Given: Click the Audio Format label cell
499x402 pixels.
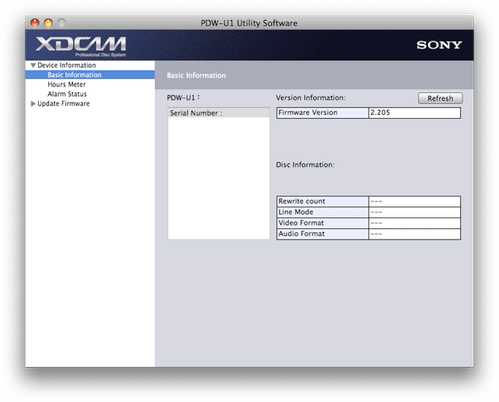Looking at the screenshot, I should pyautogui.click(x=322, y=234).
